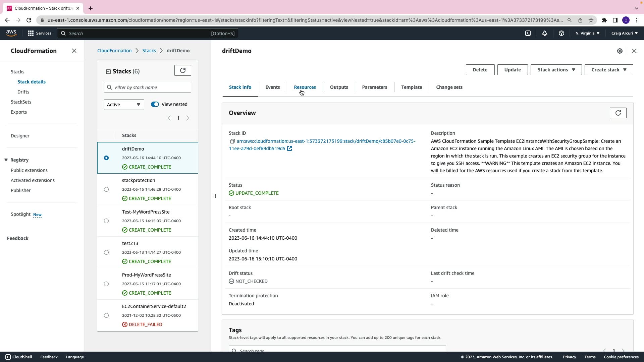Open stack ARN external link icon
This screenshot has height=362, width=644.
click(289, 148)
